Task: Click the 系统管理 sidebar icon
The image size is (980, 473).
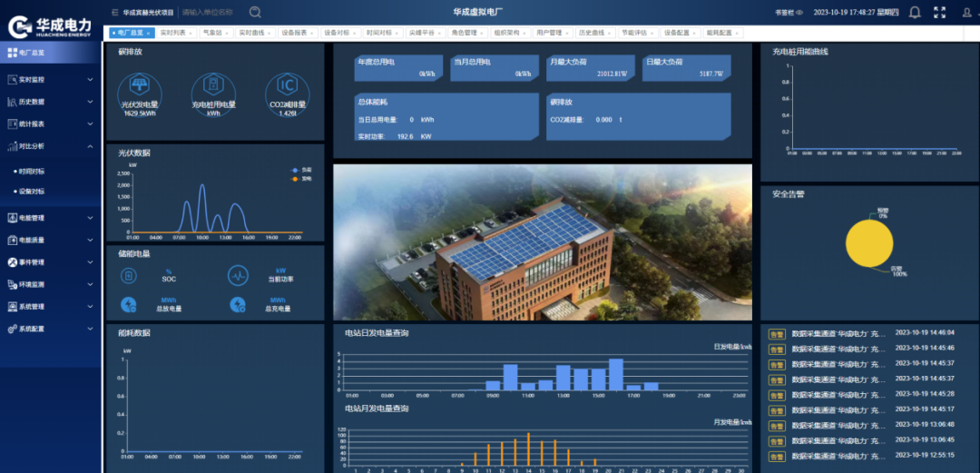Action: [x=13, y=307]
